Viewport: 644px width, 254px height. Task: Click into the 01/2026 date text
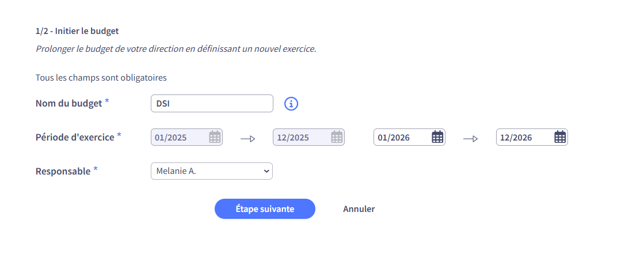coord(394,138)
